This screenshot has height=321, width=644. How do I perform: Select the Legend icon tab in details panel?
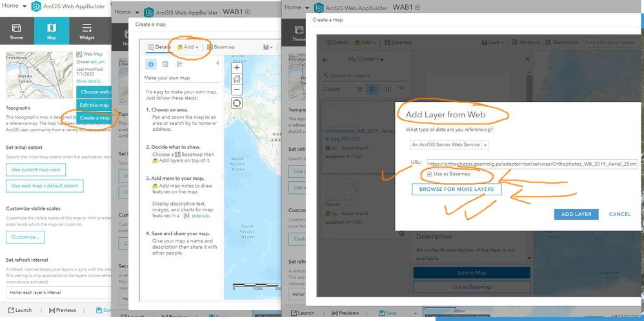[179, 64]
